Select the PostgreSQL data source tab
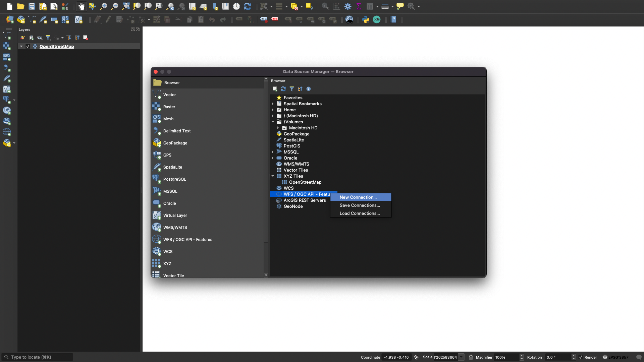Image resolution: width=644 pixels, height=362 pixels. coord(174,179)
